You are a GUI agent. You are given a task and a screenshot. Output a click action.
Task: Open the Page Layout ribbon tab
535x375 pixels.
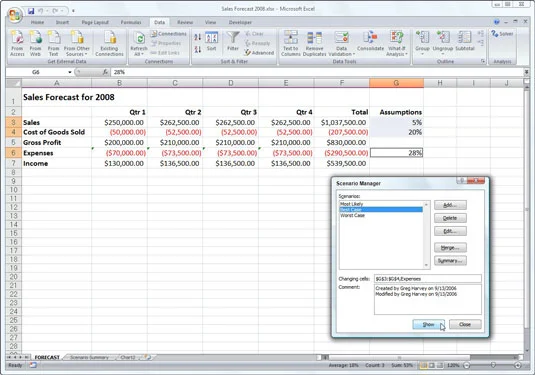pyautogui.click(x=95, y=22)
